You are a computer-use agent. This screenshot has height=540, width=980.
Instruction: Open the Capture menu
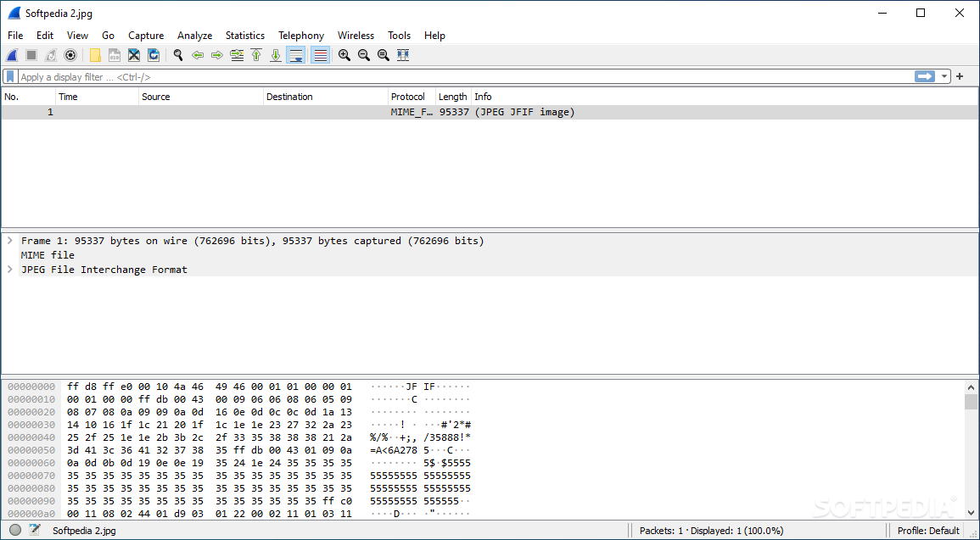[146, 36]
